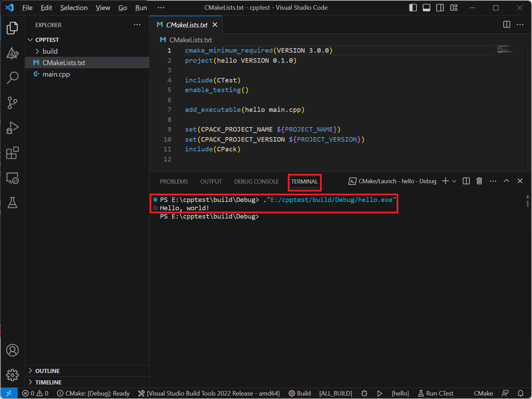The image size is (532, 399).
Task: Toggle secondary side bar visibility
Action: [x=440, y=8]
